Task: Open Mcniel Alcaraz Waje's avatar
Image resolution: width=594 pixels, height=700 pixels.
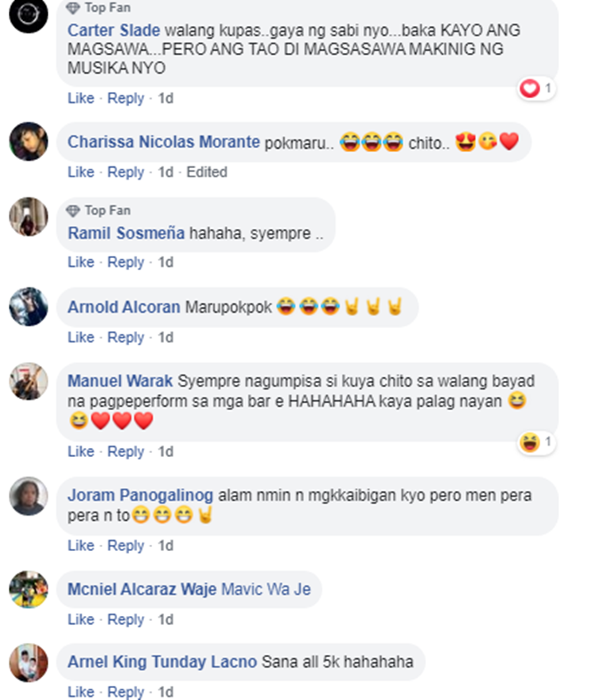Action: click(x=29, y=589)
